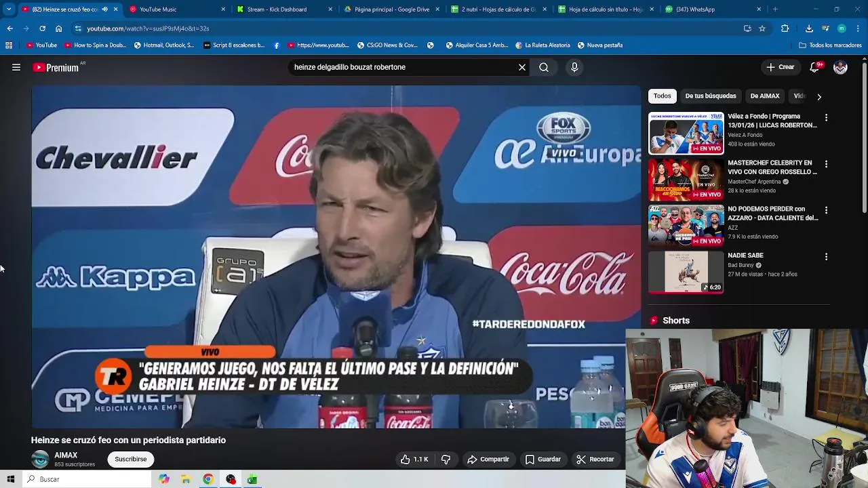Open browser tab search dropdown
Image resolution: width=868 pixels, height=488 pixels.
[x=9, y=9]
